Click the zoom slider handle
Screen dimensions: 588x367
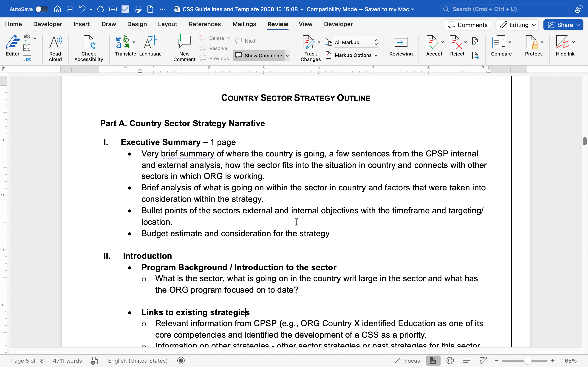(x=527, y=361)
